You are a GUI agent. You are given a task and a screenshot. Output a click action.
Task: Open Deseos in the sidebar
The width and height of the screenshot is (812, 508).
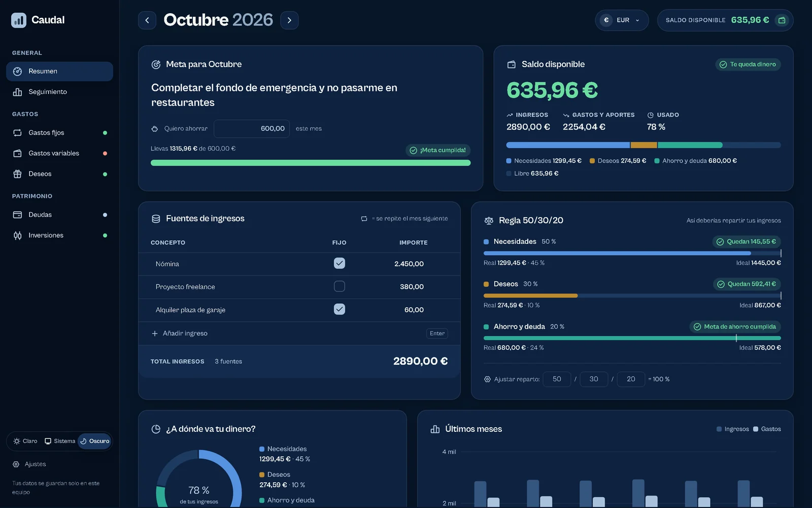coord(59,174)
